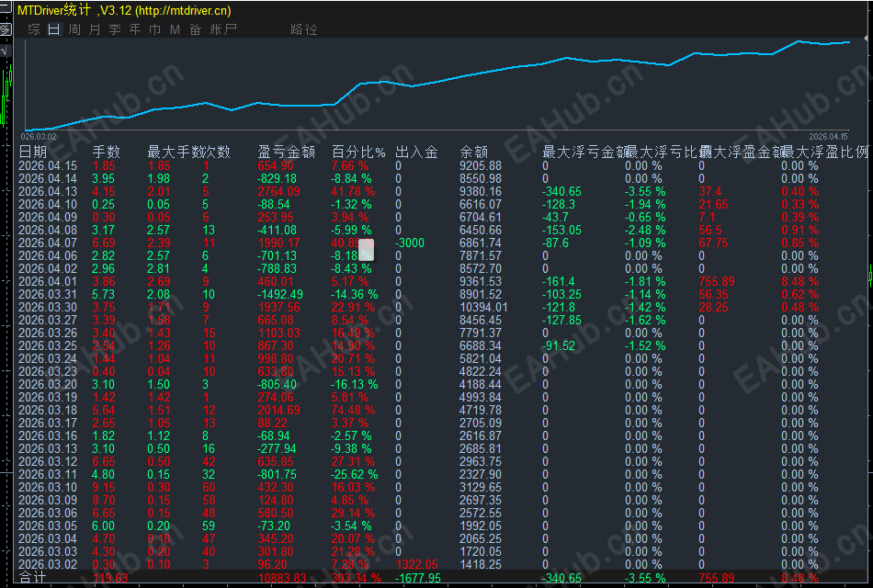Image resolution: width=873 pixels, height=588 pixels.
Task: Click the 出入金 column header
Action: tap(416, 152)
